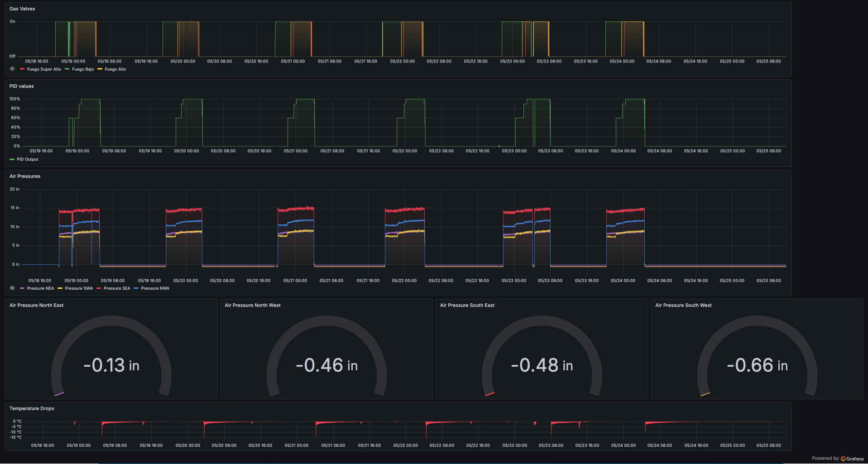Open Air Pressure South East panel menu
This screenshot has height=464, width=868.
(467, 305)
